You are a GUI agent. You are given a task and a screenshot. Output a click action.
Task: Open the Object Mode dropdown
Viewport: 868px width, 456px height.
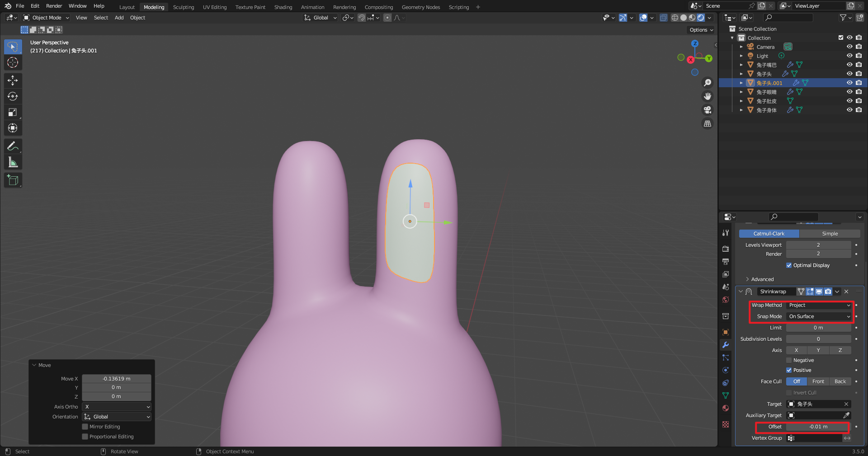click(x=46, y=18)
